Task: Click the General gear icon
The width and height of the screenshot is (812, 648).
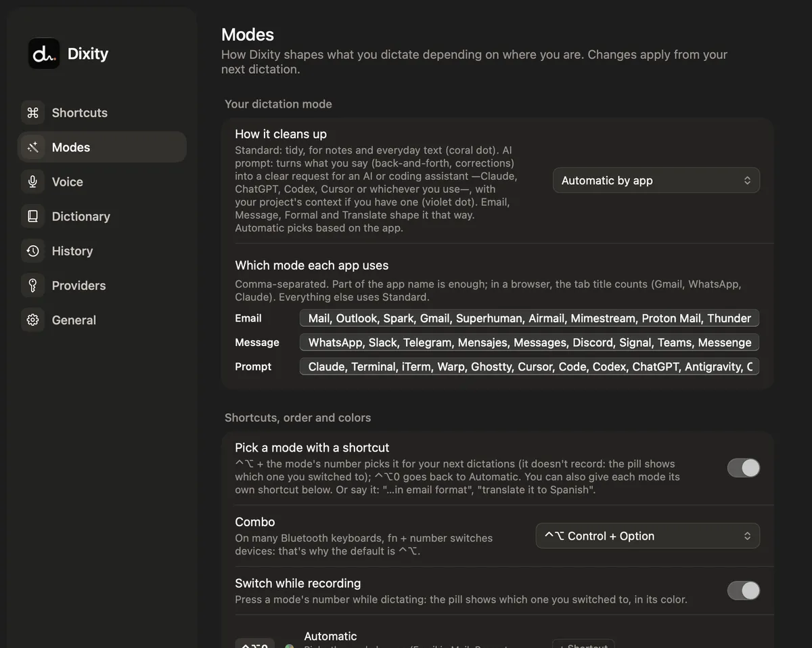Action: click(32, 320)
